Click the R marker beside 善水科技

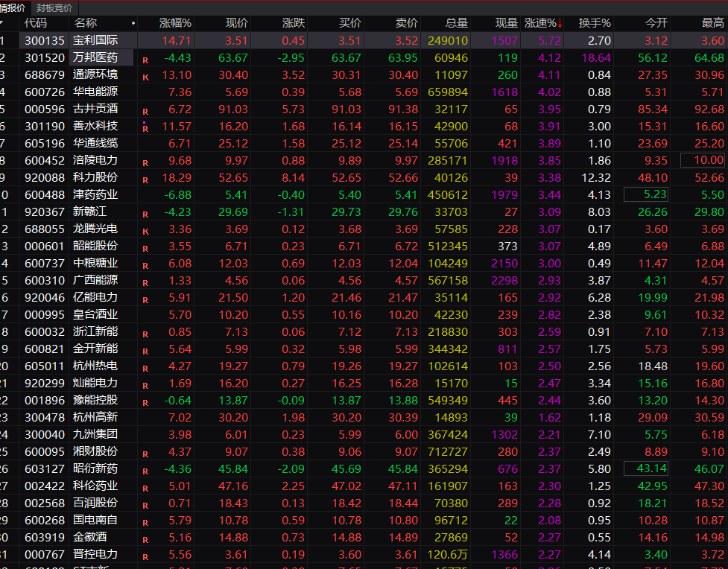click(145, 129)
